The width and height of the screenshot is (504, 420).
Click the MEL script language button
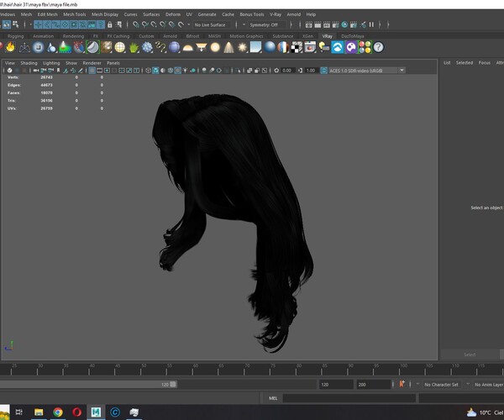[273, 398]
